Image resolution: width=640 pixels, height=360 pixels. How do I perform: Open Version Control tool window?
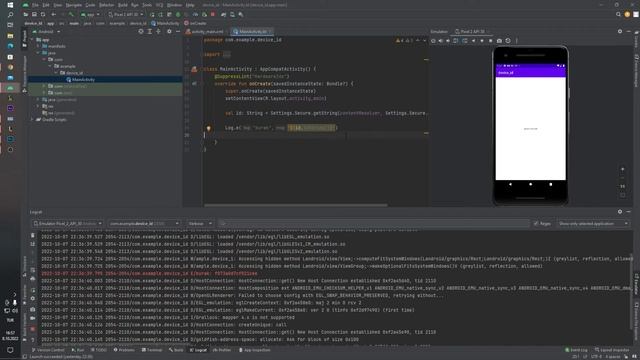(x=48, y=350)
